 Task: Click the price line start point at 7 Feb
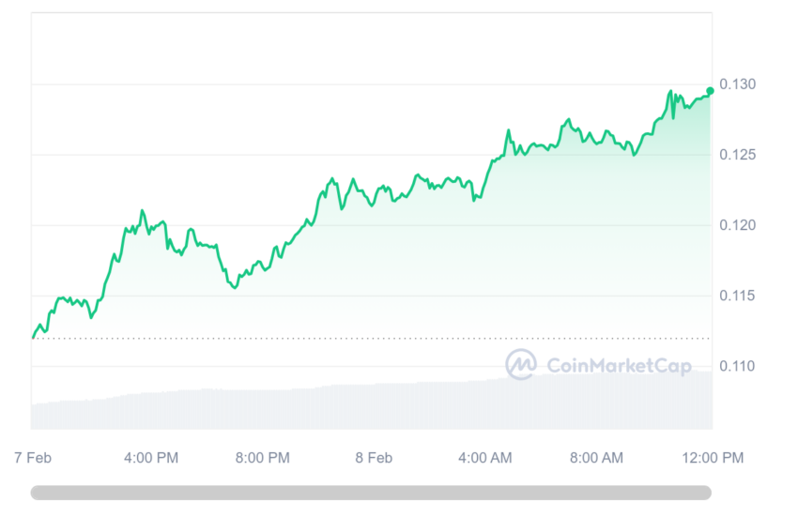[34, 337]
